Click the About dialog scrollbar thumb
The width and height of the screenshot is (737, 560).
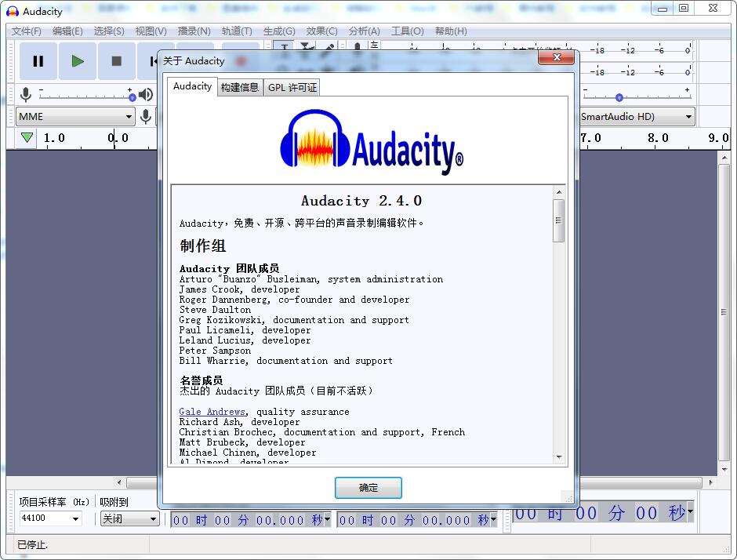[x=558, y=220]
